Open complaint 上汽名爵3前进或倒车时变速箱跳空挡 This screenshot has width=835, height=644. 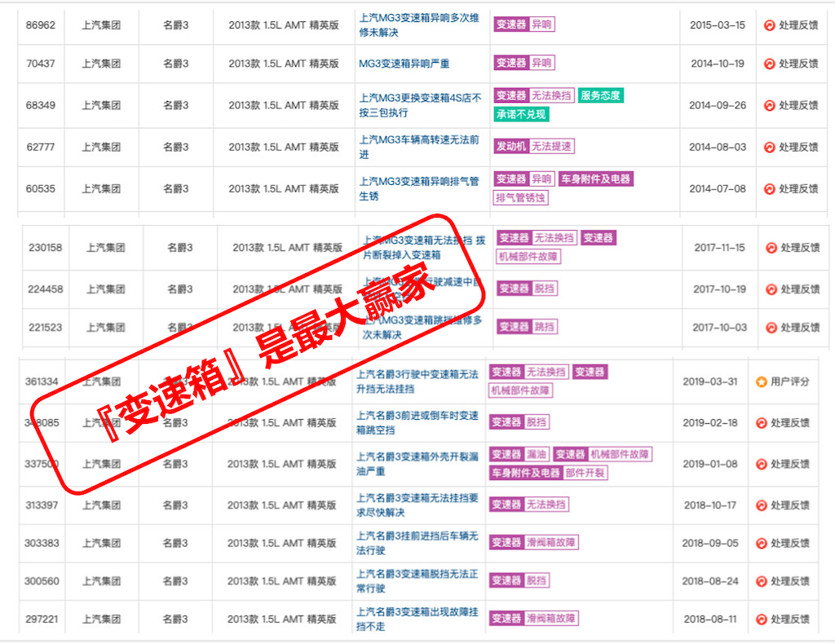point(417,422)
